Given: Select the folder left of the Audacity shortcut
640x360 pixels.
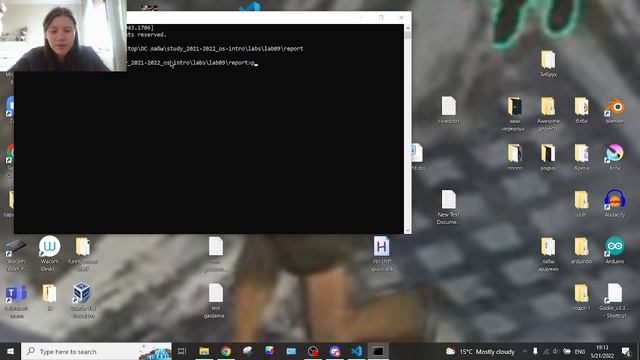Looking at the screenshot, I should coord(581,204).
